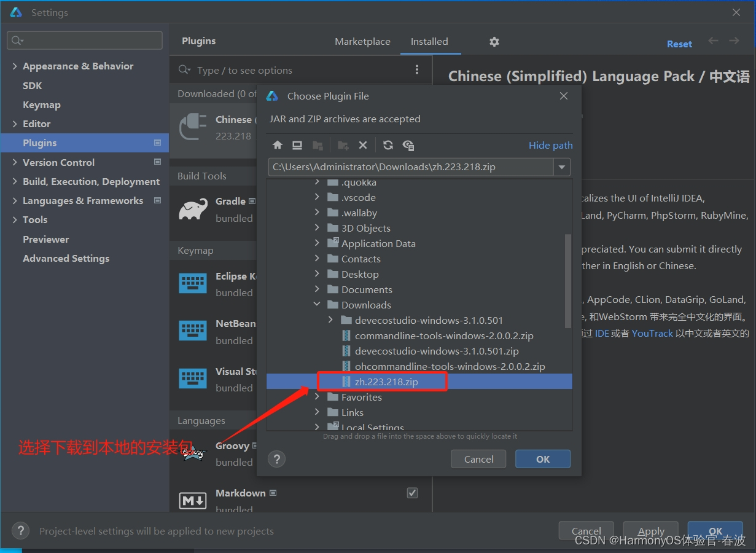Click the Hide path link

pos(550,146)
